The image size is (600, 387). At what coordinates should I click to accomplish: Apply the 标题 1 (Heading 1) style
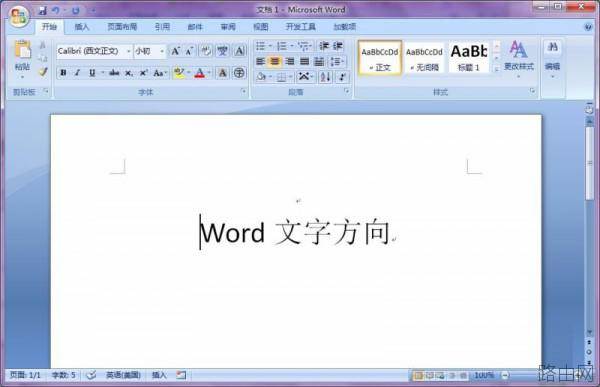coord(469,58)
